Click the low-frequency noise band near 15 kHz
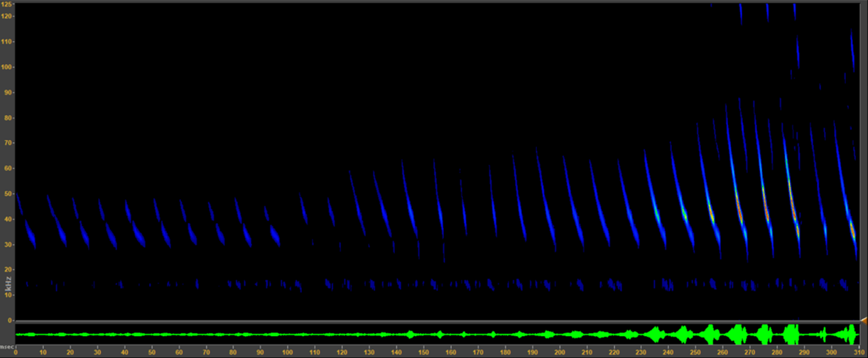The width and height of the screenshot is (868, 358). pos(426,285)
